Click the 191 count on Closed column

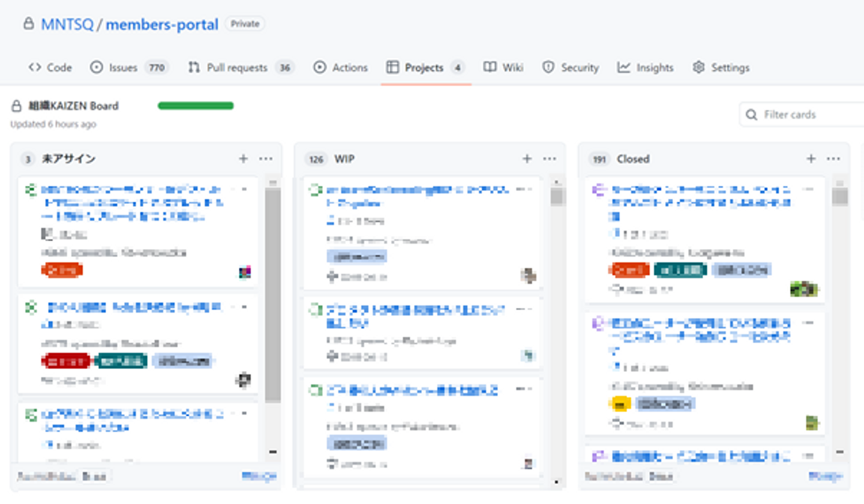coord(598,159)
